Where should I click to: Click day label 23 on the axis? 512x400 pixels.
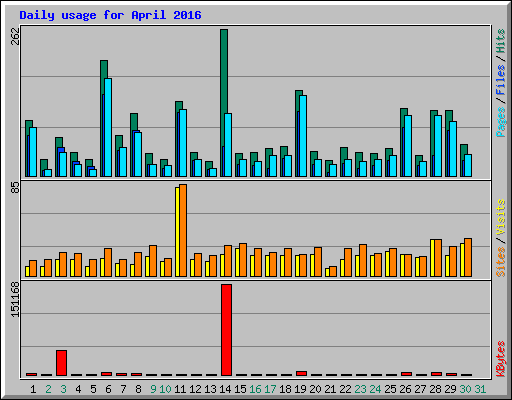360,389
